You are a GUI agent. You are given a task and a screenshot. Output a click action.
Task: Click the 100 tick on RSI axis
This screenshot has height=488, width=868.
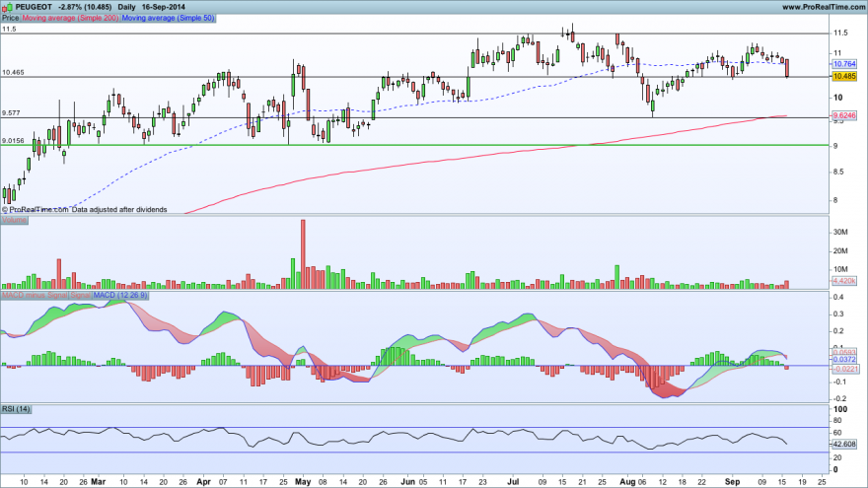pyautogui.click(x=840, y=409)
